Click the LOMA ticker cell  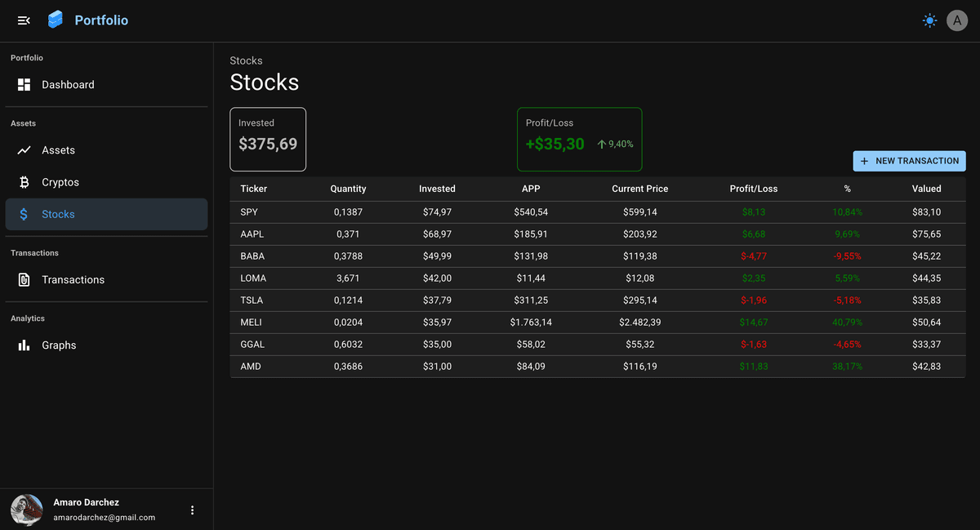[x=253, y=278]
